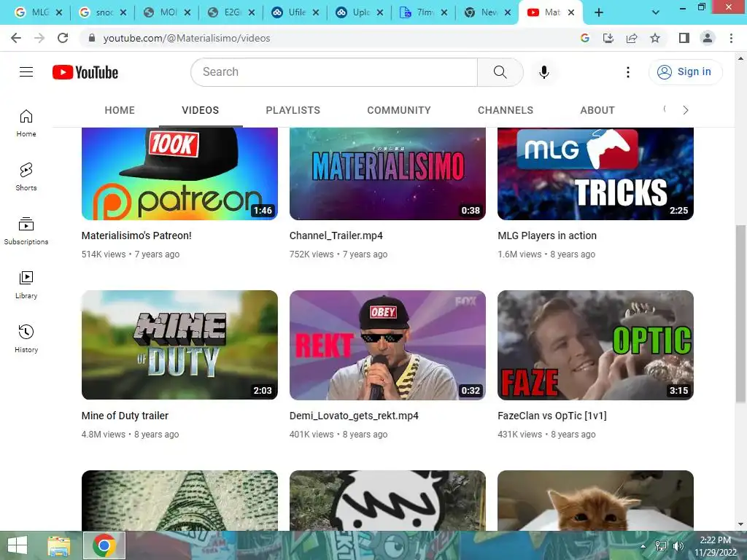Viewport: 747px width, 560px height.
Task: Bookmark this page with star icon
Action: click(655, 38)
